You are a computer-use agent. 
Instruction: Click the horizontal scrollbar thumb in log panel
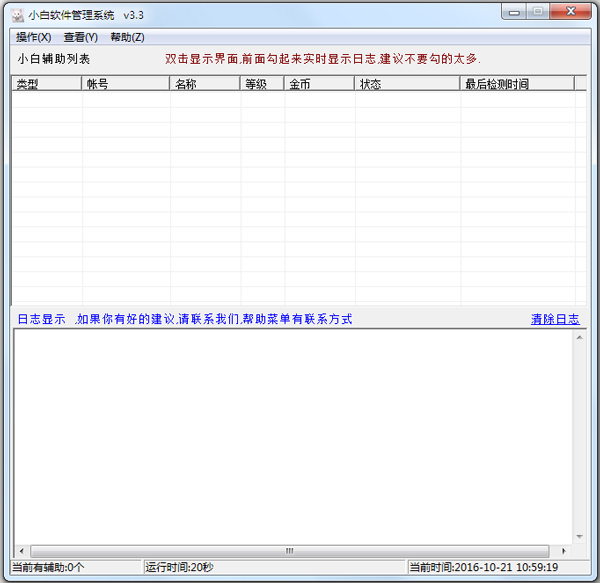tap(290, 551)
